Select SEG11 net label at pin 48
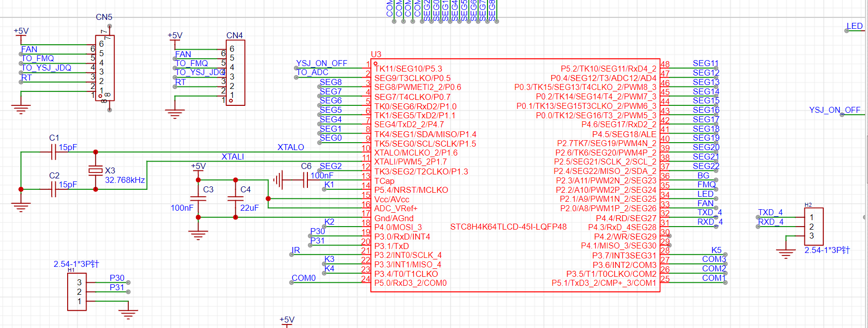The image size is (868, 328). (706, 63)
